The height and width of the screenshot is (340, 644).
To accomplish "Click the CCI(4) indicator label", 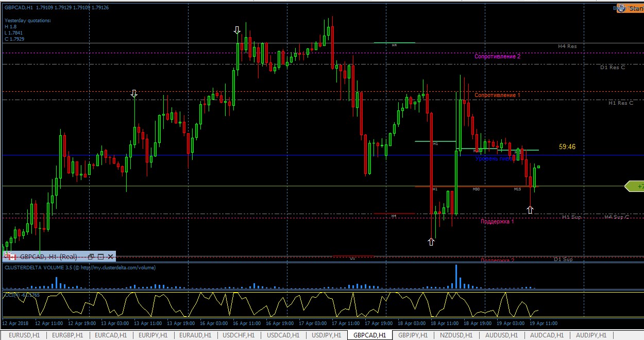I will (x=22, y=295).
